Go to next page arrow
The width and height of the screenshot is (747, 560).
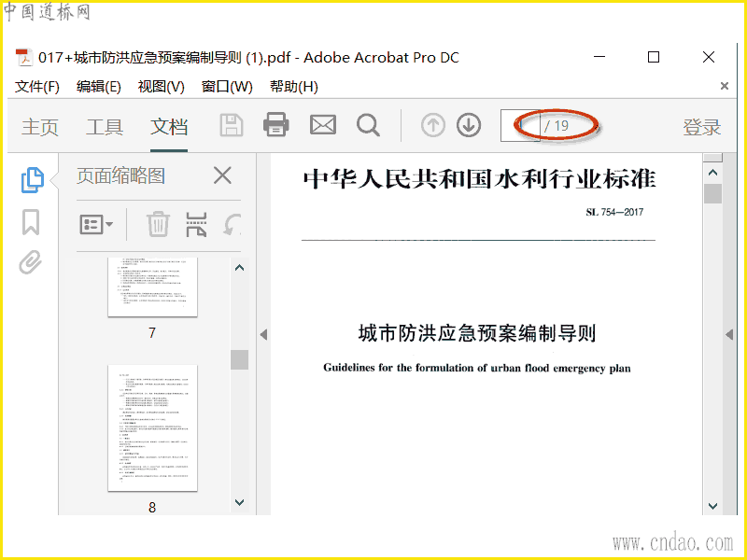pos(469,125)
